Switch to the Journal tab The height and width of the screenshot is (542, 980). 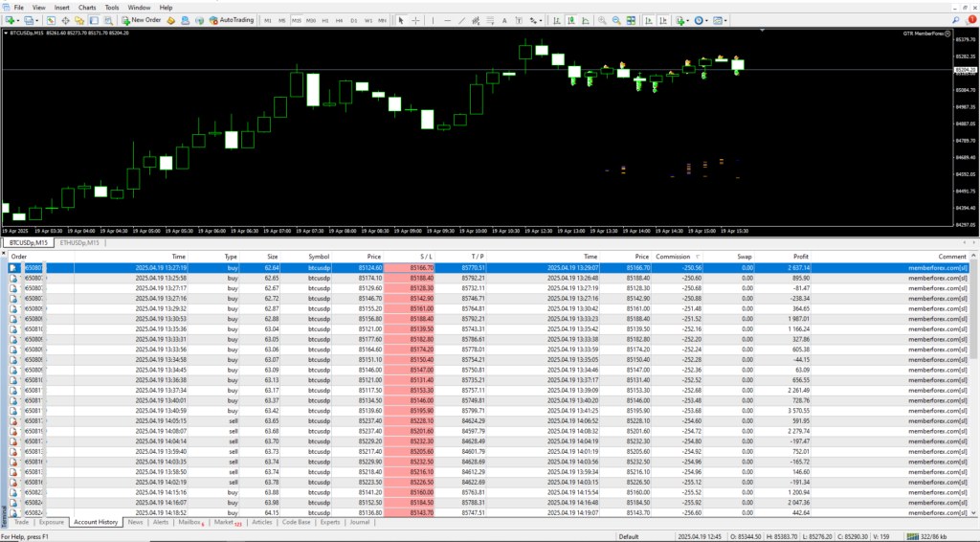pyautogui.click(x=359, y=523)
